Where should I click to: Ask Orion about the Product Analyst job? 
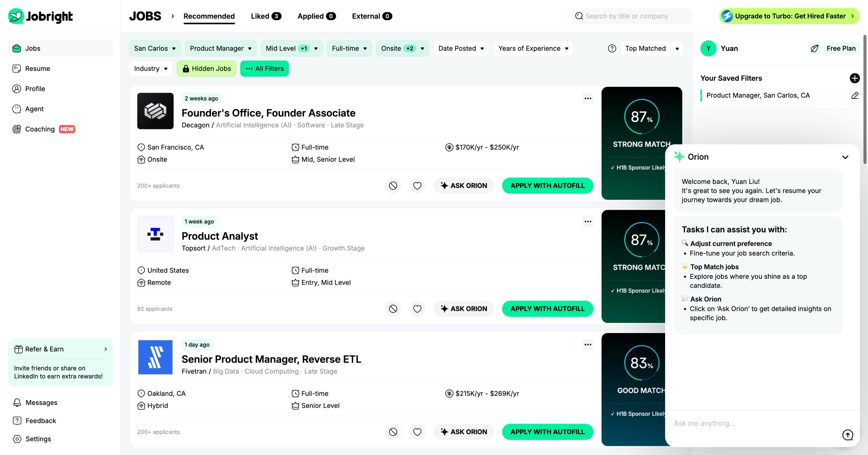pos(464,309)
